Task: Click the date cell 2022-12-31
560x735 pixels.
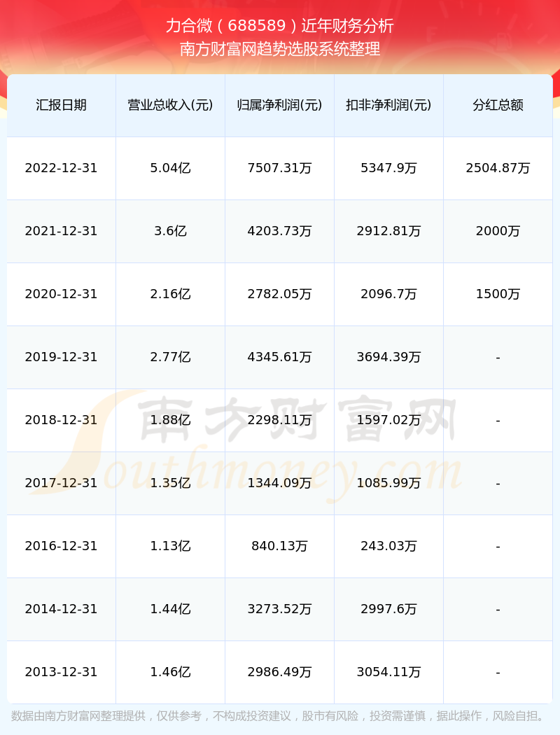Action: click(x=62, y=168)
